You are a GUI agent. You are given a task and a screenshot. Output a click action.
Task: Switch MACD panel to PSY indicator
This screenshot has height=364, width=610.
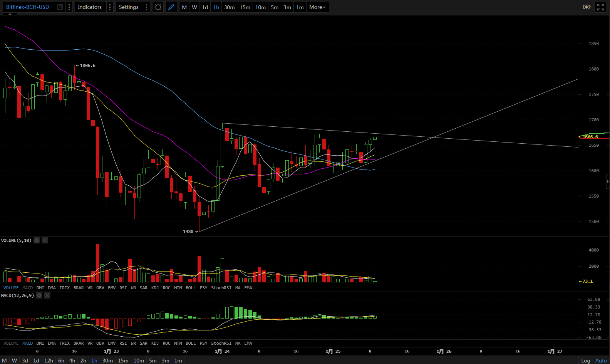[x=203, y=343]
